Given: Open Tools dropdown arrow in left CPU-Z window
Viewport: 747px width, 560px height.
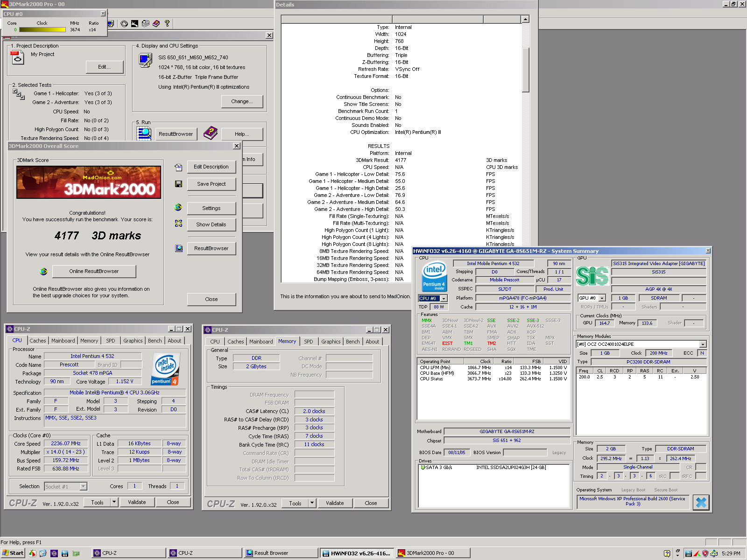Looking at the screenshot, I should click(x=114, y=502).
